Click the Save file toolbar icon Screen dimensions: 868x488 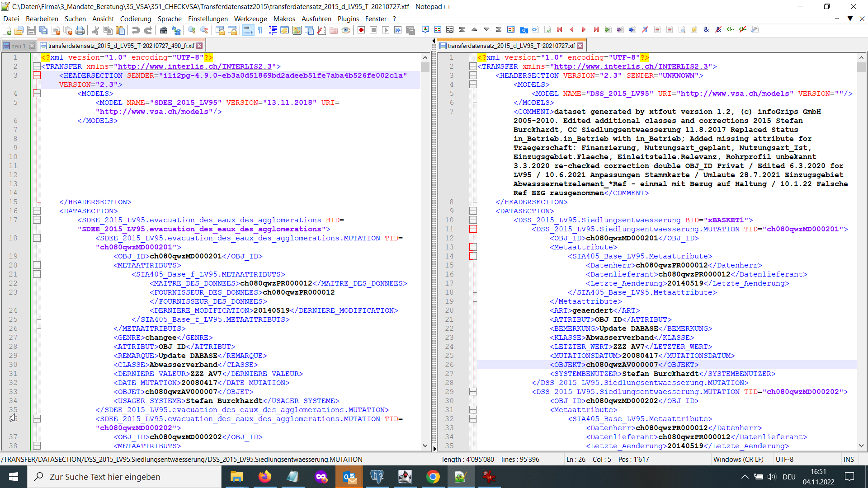tap(31, 30)
